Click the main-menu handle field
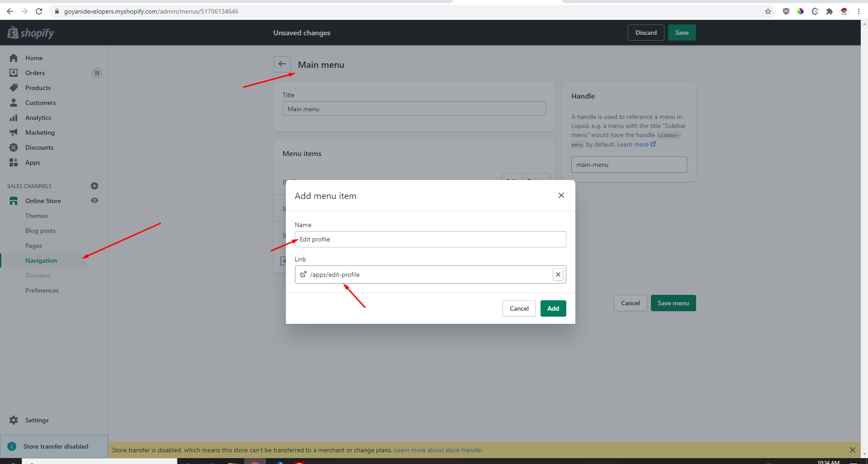868x464 pixels. pyautogui.click(x=629, y=165)
